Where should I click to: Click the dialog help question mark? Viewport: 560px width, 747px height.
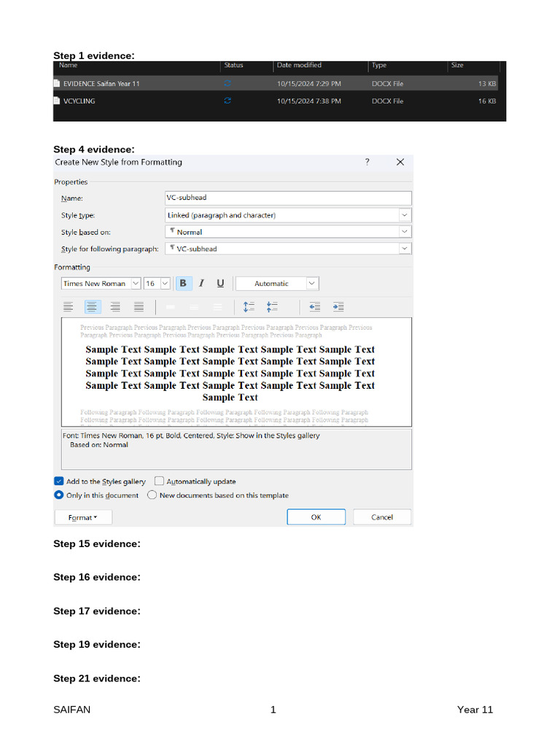(x=367, y=163)
